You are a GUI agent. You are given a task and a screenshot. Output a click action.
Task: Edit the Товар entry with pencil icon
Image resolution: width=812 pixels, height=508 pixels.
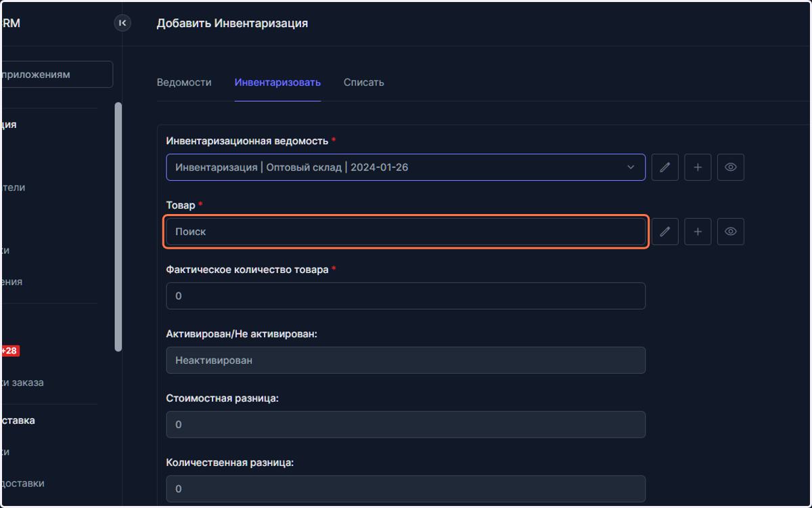click(x=664, y=232)
